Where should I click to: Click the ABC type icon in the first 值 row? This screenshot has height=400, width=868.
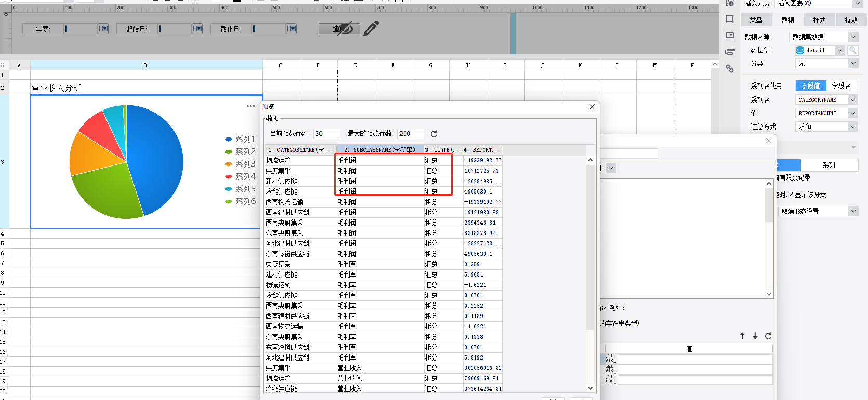[610, 358]
